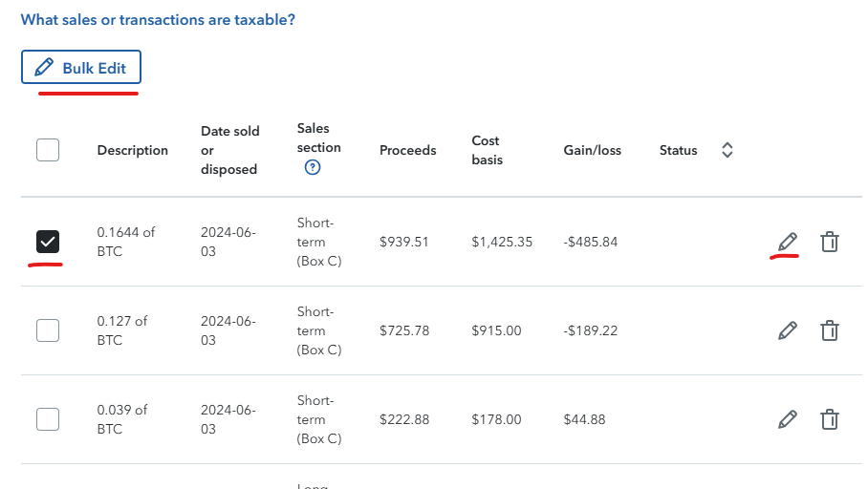Edit the 0.127 of BTC transaction
Image resolution: width=868 pixels, height=489 pixels.
point(787,330)
